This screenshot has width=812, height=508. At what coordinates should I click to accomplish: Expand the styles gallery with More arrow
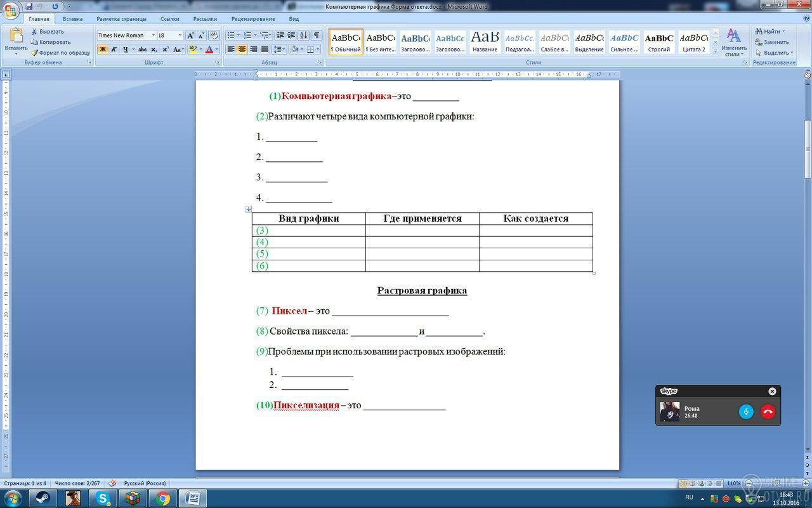pyautogui.click(x=716, y=51)
